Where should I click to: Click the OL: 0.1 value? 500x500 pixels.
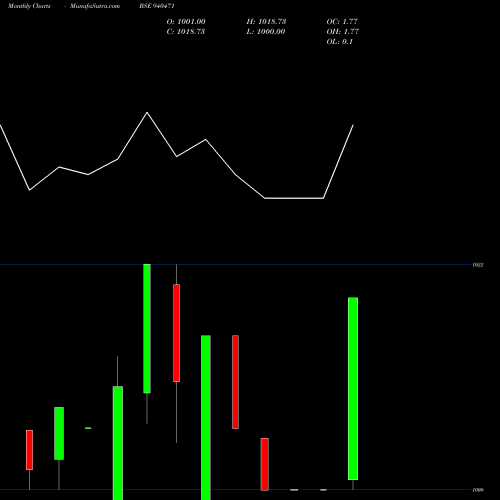(x=340, y=42)
